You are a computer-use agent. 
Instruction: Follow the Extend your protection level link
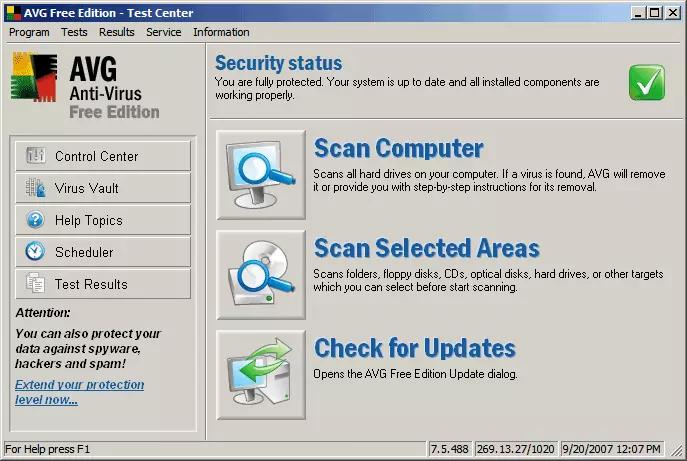click(x=79, y=392)
